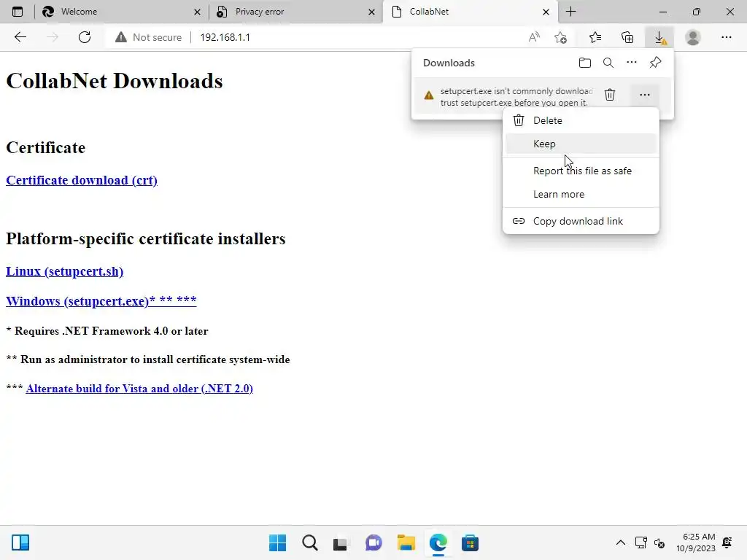The width and height of the screenshot is (747, 560).
Task: Open the tab actions menu icon
Action: pos(18,12)
